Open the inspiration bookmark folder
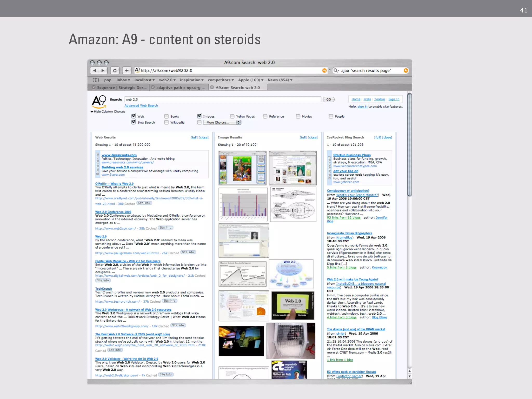 click(192, 80)
